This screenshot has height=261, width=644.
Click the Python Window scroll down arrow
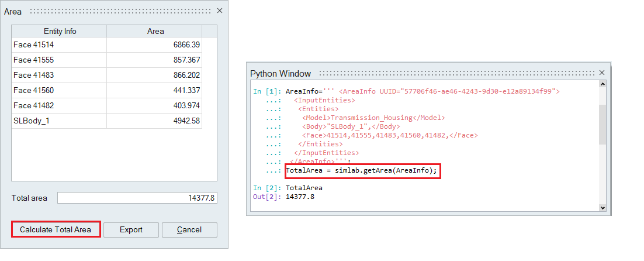603,207
